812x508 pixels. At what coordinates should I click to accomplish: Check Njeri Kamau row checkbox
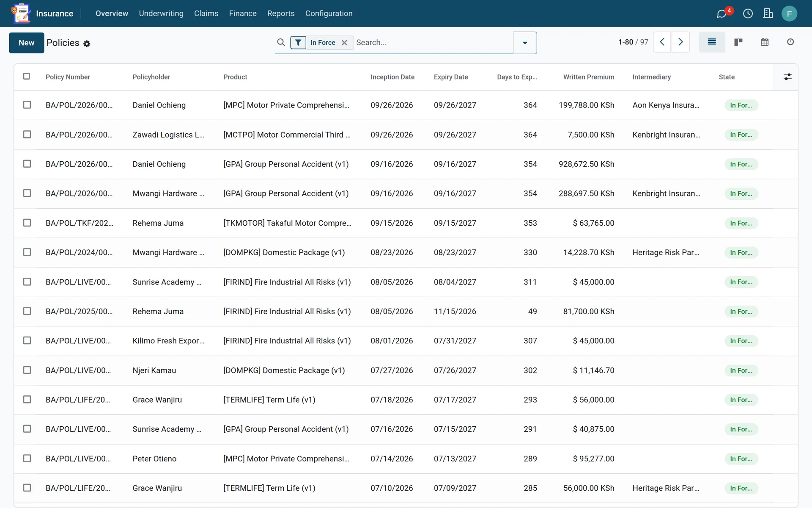27,370
